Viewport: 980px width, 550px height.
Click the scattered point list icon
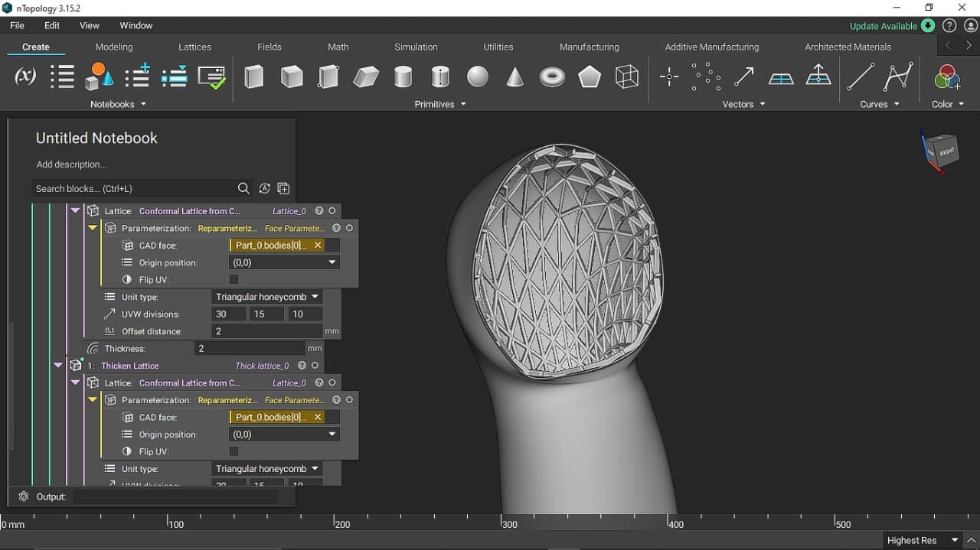[x=706, y=76]
